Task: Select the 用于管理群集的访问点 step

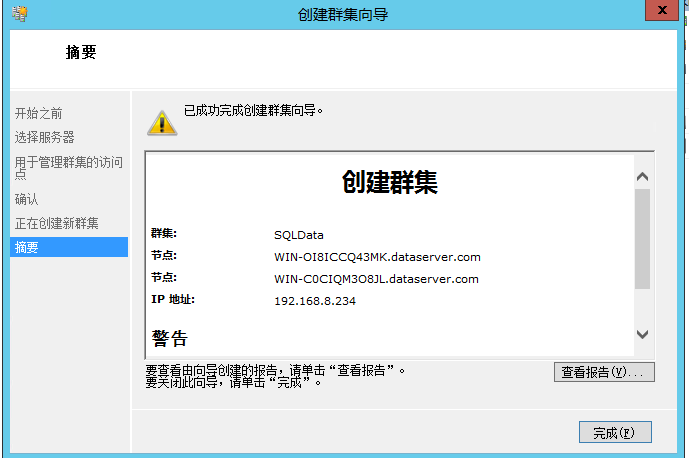Action: [x=69, y=168]
